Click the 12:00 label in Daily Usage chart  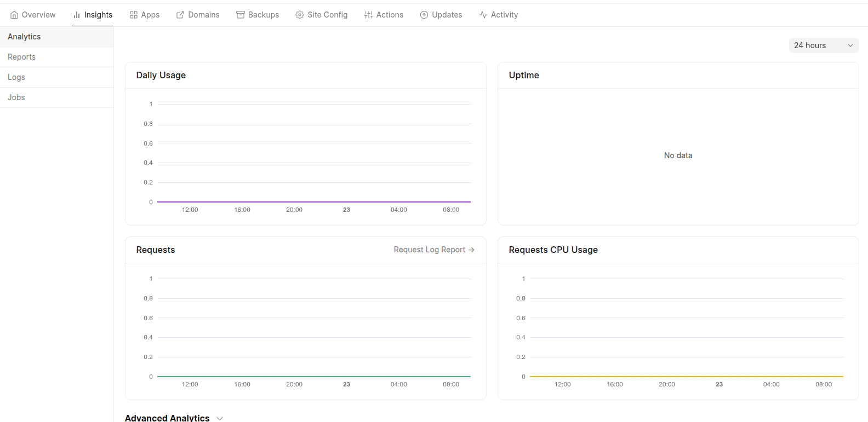click(190, 210)
